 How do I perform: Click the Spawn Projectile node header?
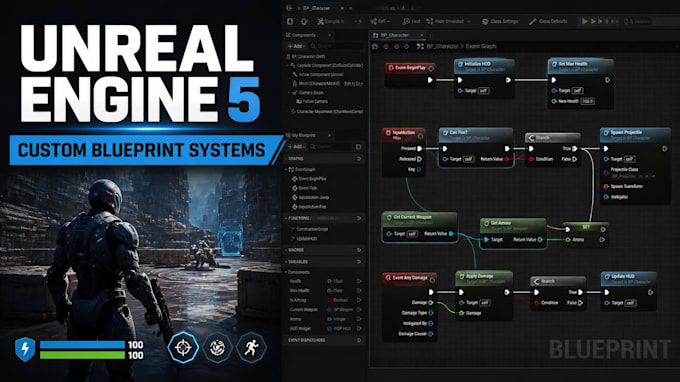tap(635, 134)
